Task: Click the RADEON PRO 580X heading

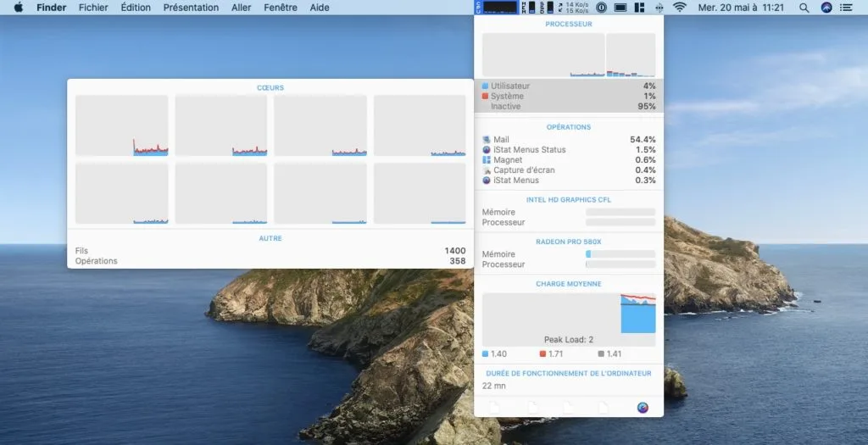Action: tap(569, 242)
